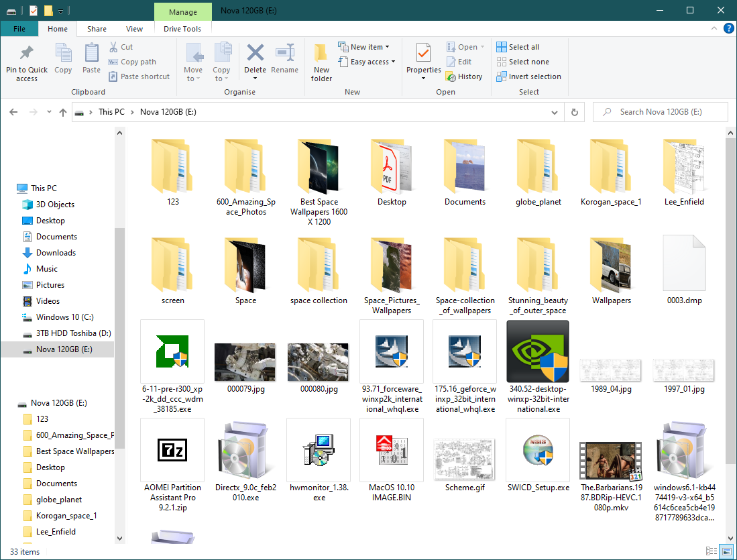Create a New folder from ribbon
Viewport: 737px width, 560px height.
321,62
